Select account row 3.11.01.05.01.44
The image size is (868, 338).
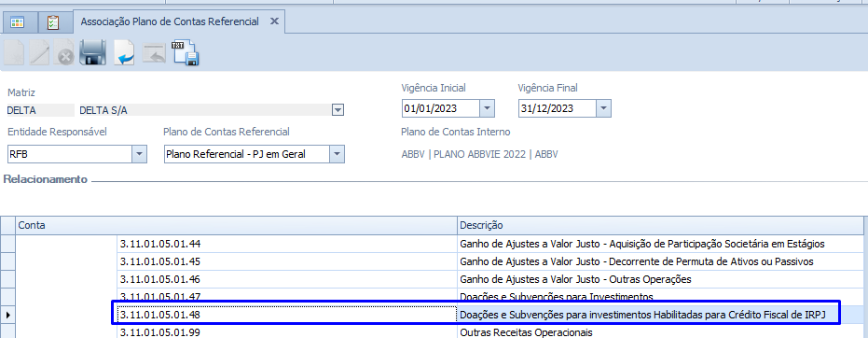pos(287,244)
